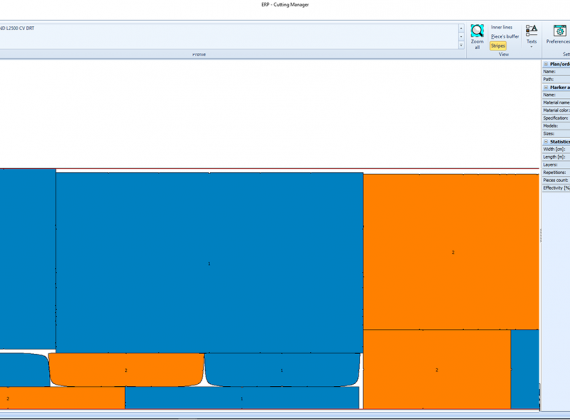Advance to the next gallery row using the middle arrow
Image resolution: width=570 pixels, height=420 pixels.
(x=461, y=37)
